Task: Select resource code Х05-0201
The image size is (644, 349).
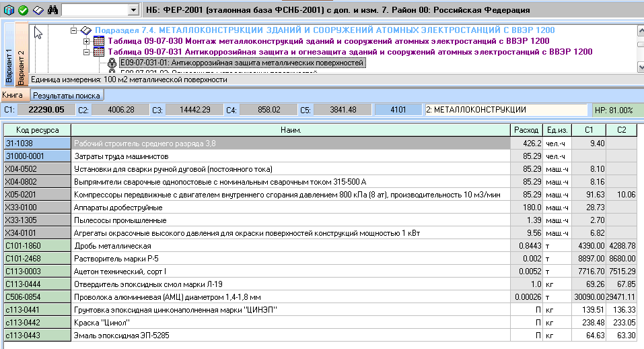Action: tap(38, 195)
